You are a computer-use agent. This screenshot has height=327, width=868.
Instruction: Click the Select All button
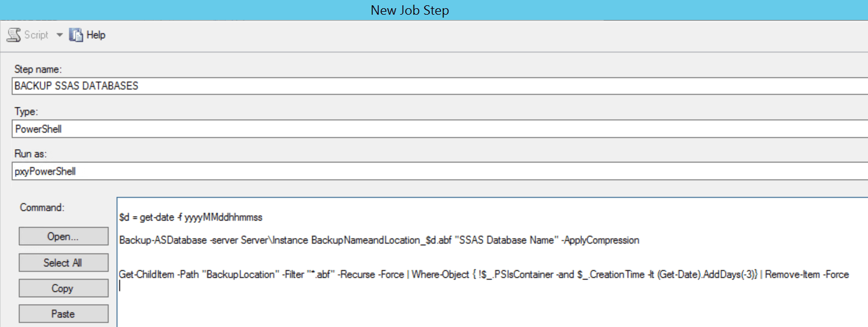(63, 262)
